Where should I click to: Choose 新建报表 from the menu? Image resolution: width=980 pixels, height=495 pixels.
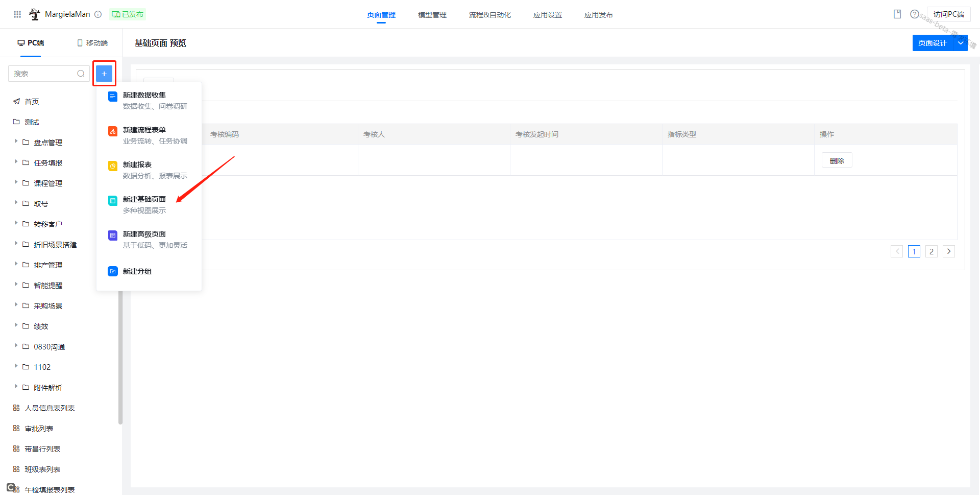pos(149,170)
